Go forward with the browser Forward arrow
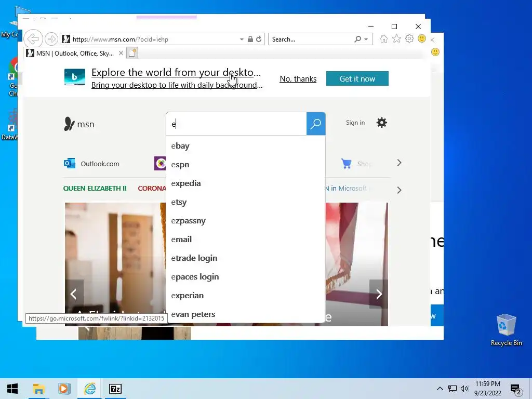Screen dimensions: 532x399 point(51,39)
